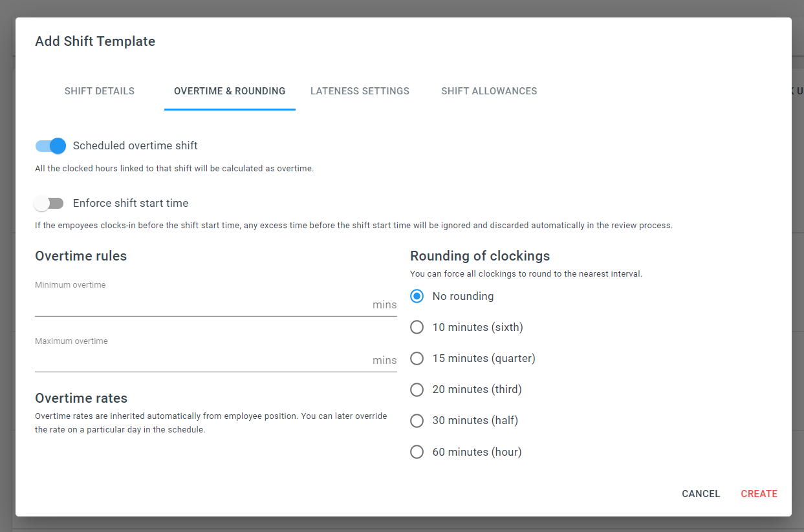Cancel the Add Shift Template dialog
The width and height of the screenshot is (804, 532).
point(701,494)
